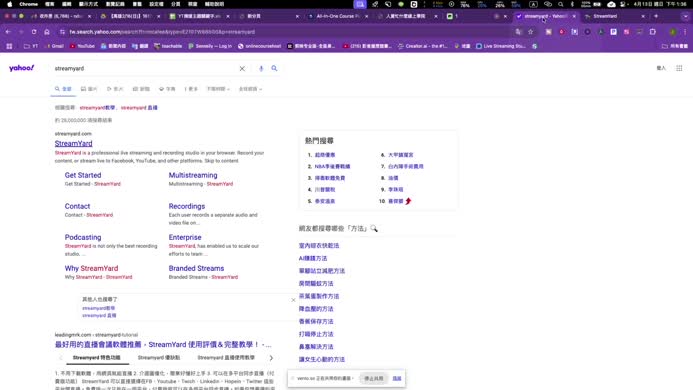Click the hide link in sharing bar

(x=397, y=379)
